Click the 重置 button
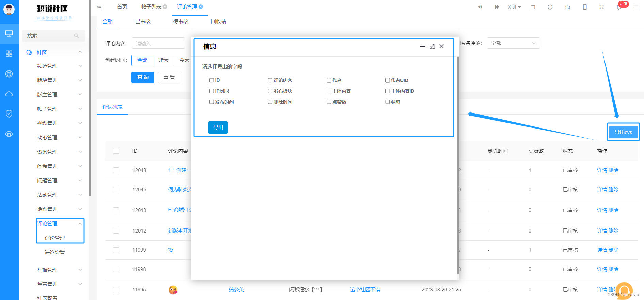The width and height of the screenshot is (644, 300). [169, 77]
